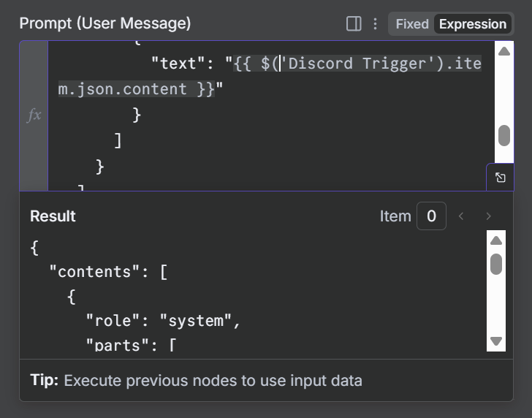Click the Item number 0 field

(431, 216)
